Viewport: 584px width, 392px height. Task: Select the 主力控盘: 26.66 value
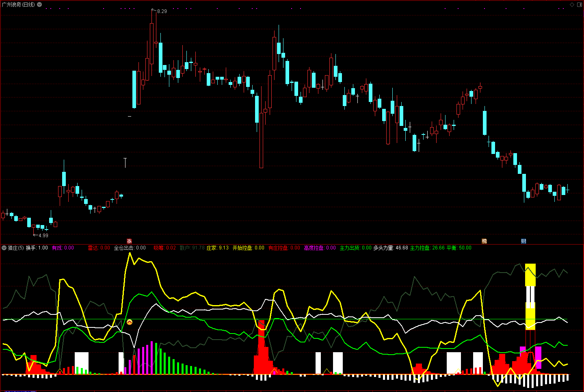(427, 248)
